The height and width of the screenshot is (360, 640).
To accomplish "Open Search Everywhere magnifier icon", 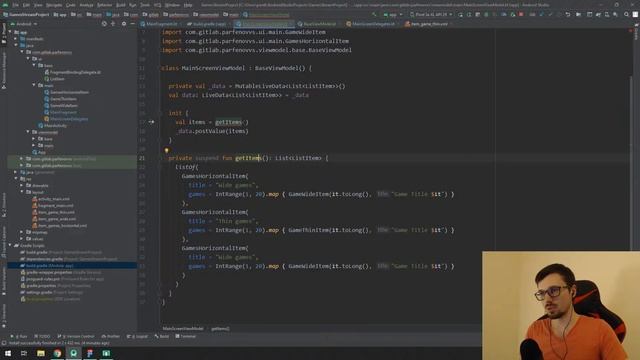I will tap(627, 14).
